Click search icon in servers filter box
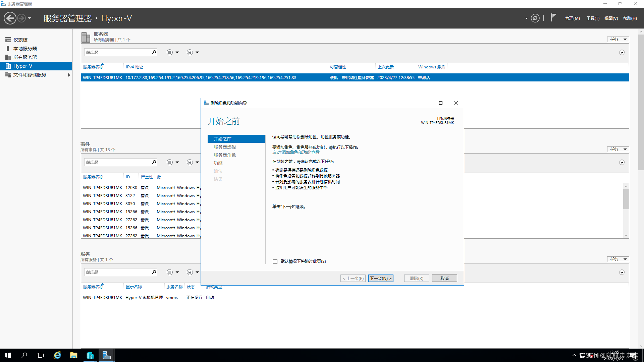The width and height of the screenshot is (644, 362). click(154, 52)
